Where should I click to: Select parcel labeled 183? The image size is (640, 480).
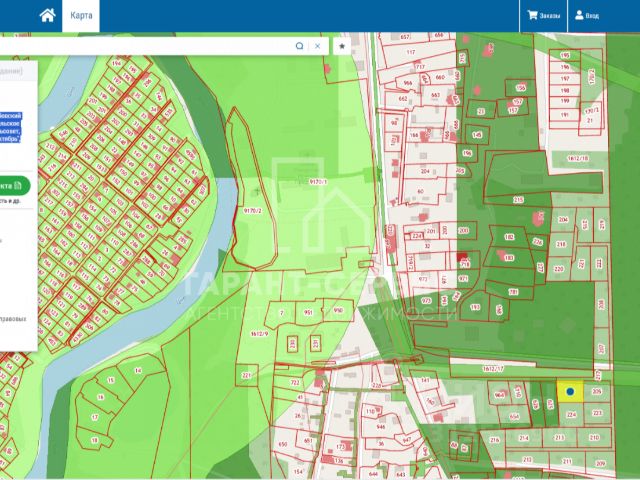pos(509,258)
